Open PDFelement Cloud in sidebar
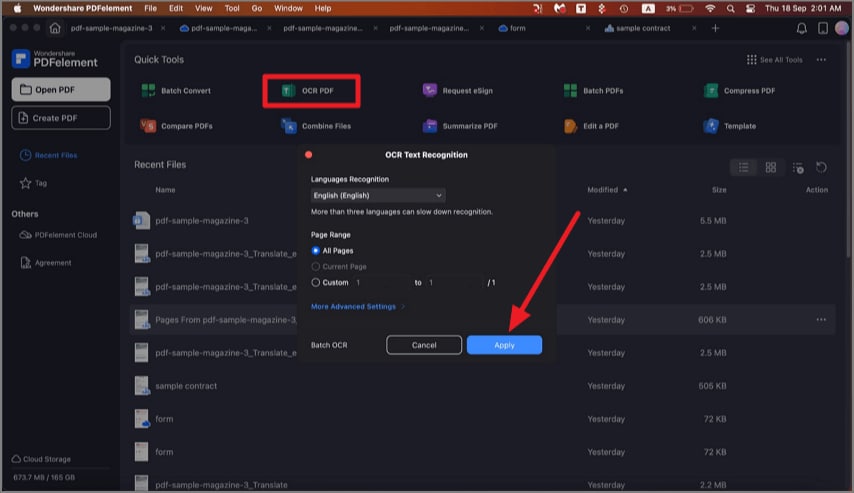854x493 pixels. (x=58, y=235)
